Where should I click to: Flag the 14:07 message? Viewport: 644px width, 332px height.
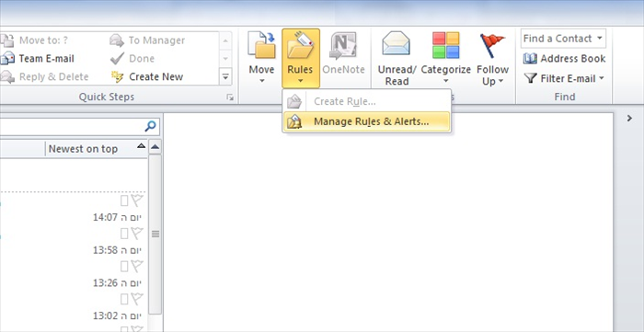[137, 200]
